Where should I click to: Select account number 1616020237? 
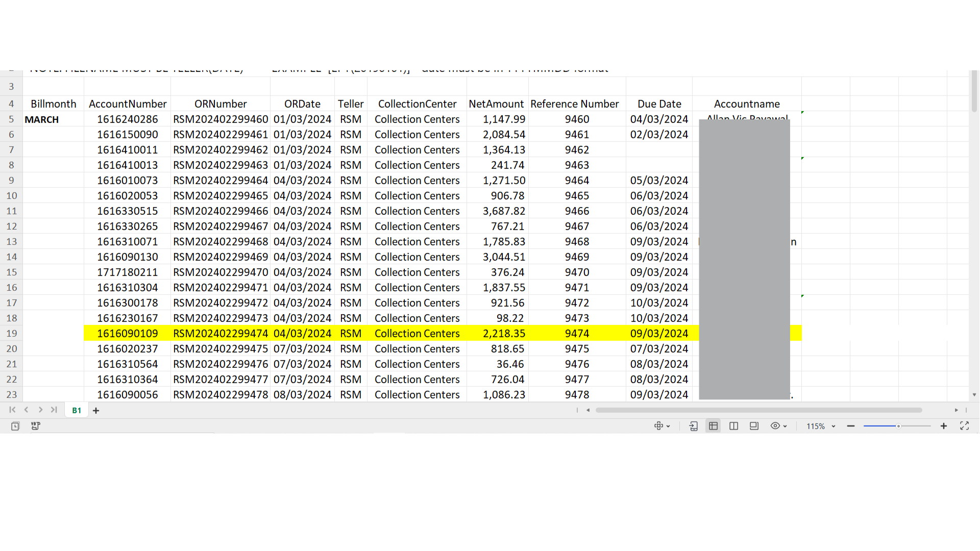[128, 348]
